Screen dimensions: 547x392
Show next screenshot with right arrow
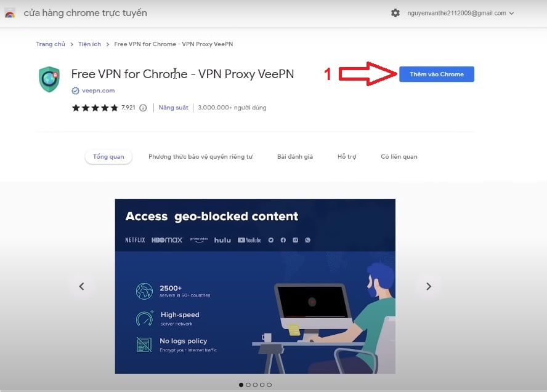point(429,286)
